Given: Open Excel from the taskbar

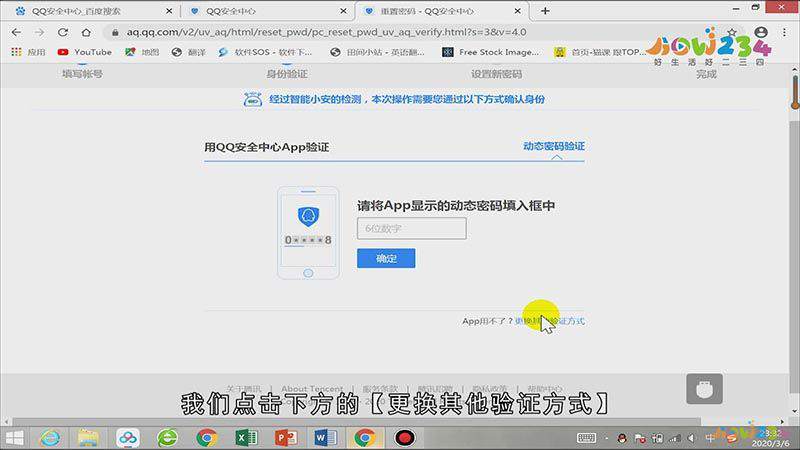Looking at the screenshot, I should click(x=246, y=438).
